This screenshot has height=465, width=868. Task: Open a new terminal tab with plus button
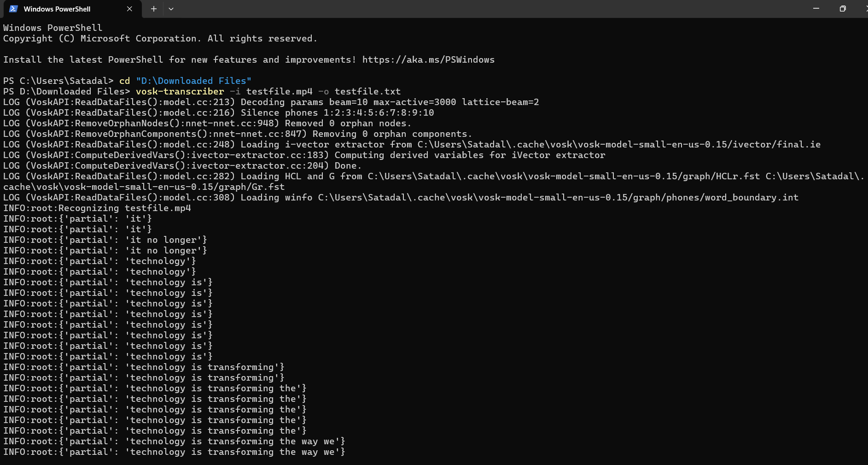tap(154, 9)
